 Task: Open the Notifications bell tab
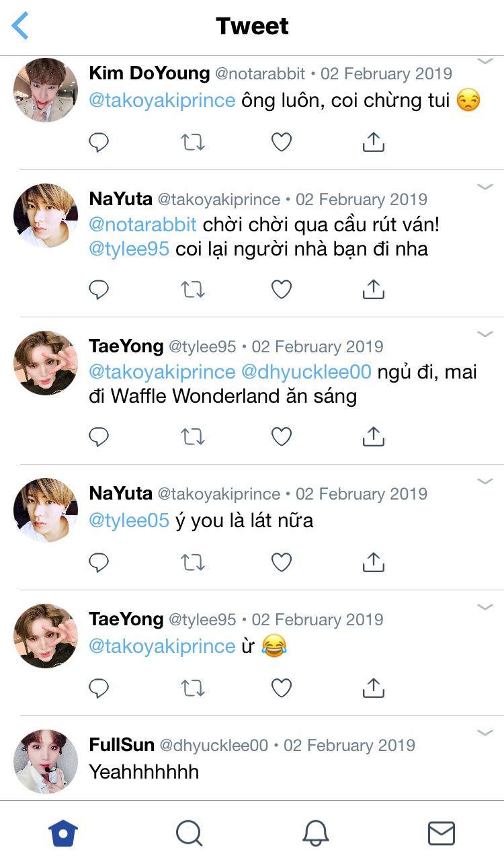click(x=315, y=834)
